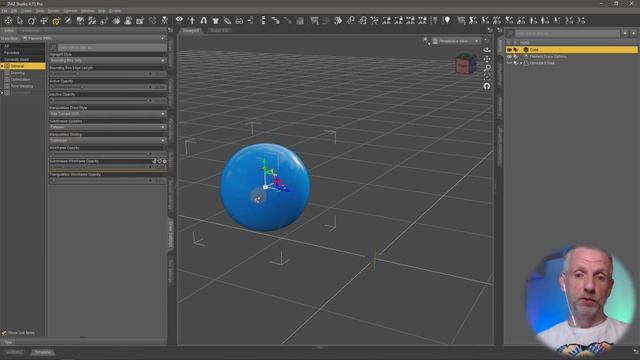This screenshot has height=360, width=640.
Task: Click the cube icon on Cube row
Action: (x=526, y=49)
